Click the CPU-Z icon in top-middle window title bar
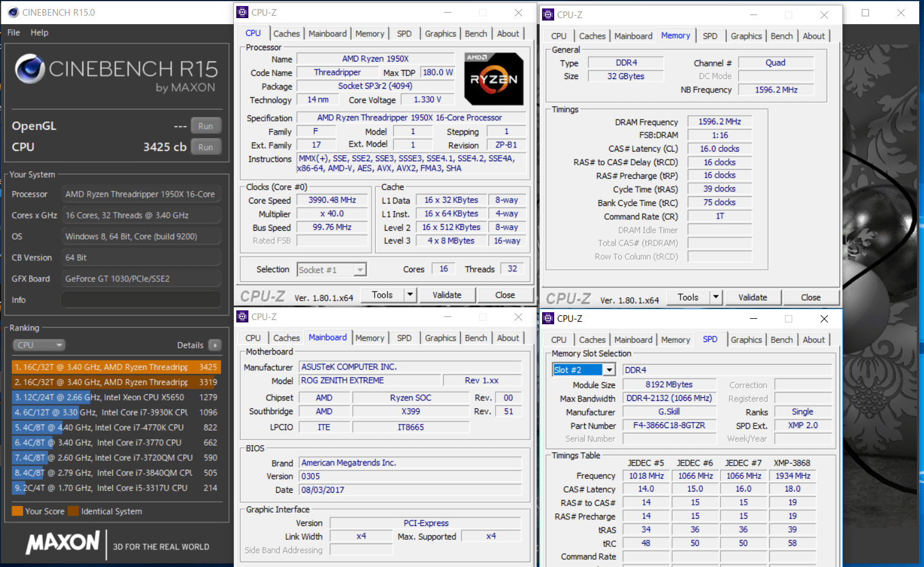 [x=242, y=12]
